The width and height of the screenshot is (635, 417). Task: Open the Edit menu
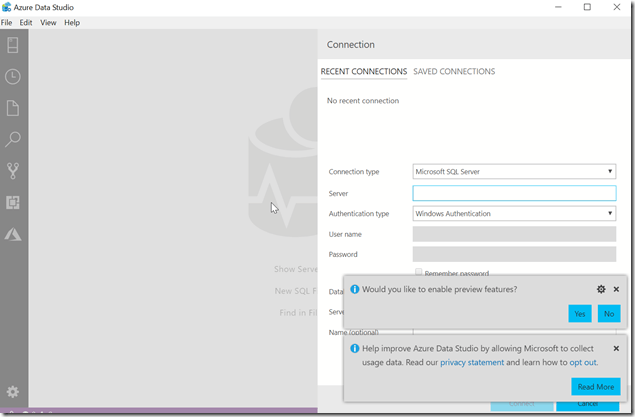pyautogui.click(x=26, y=23)
